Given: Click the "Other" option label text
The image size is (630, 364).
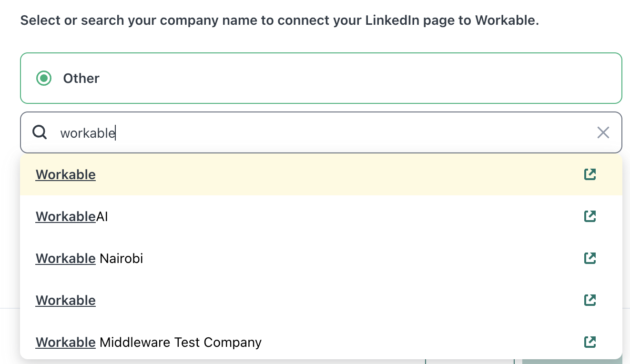Looking at the screenshot, I should click(81, 78).
